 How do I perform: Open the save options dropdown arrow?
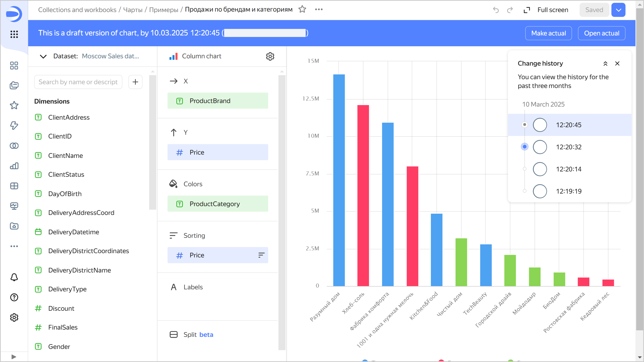point(618,10)
